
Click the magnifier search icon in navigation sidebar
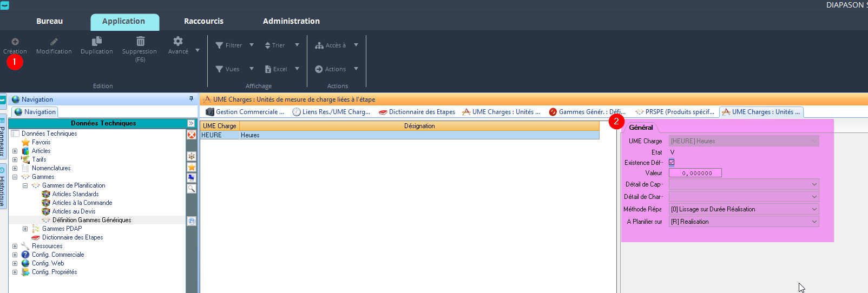click(192, 189)
